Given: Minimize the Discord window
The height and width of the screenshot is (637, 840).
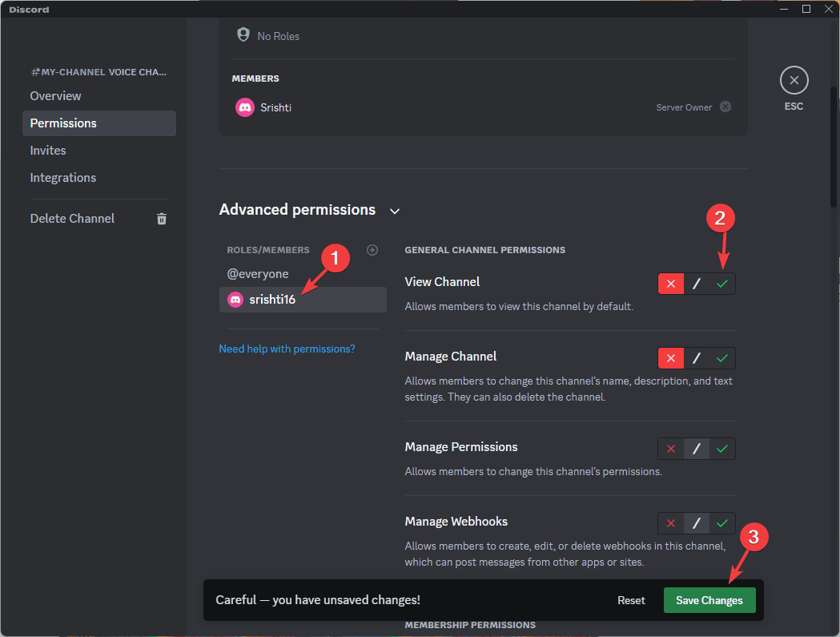Looking at the screenshot, I should pyautogui.click(x=784, y=9).
